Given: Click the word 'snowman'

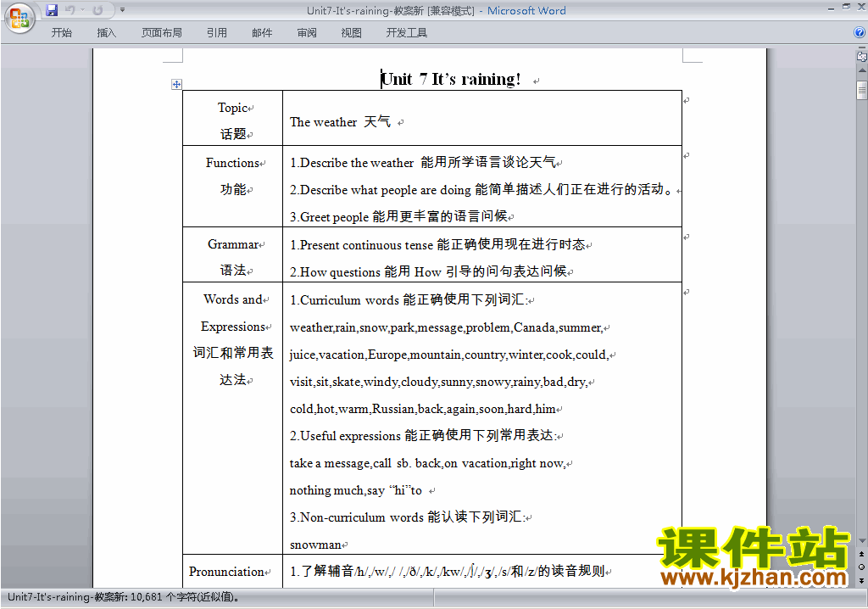Looking at the screenshot, I should [x=315, y=545].
